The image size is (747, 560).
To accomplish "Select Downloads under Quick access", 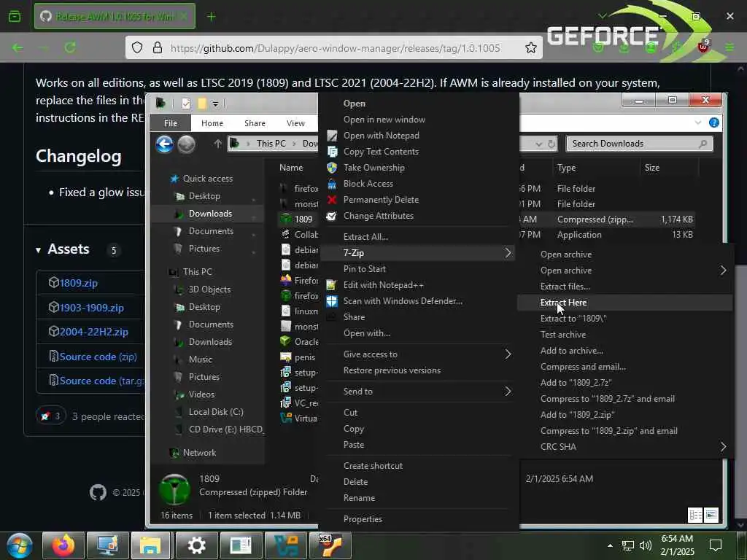I will click(x=210, y=214).
